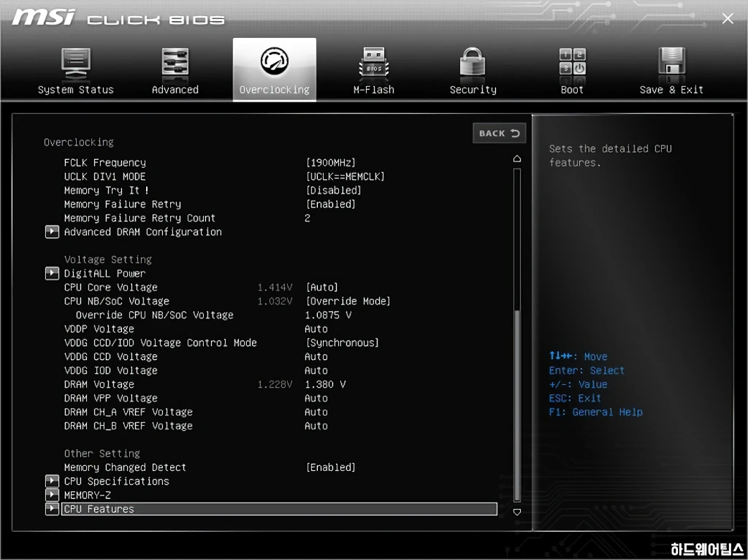748x560 pixels.
Task: Select the Overclocking gauge icon
Action: [x=275, y=61]
